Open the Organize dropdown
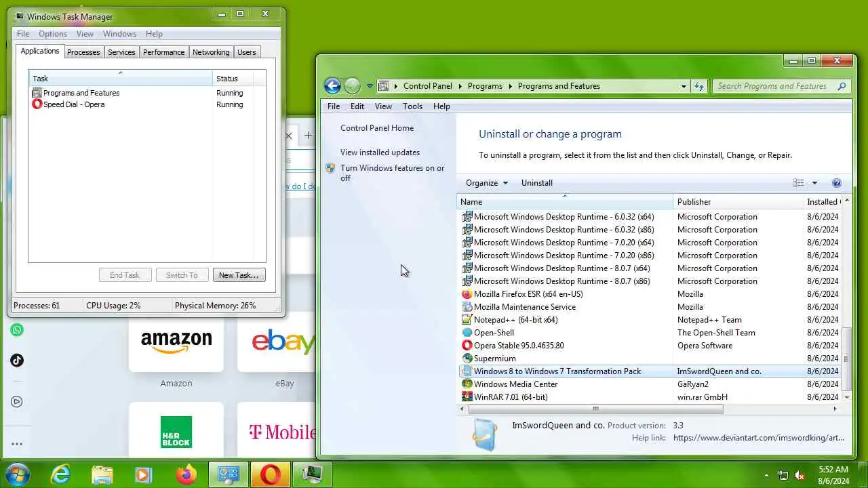 coord(486,183)
